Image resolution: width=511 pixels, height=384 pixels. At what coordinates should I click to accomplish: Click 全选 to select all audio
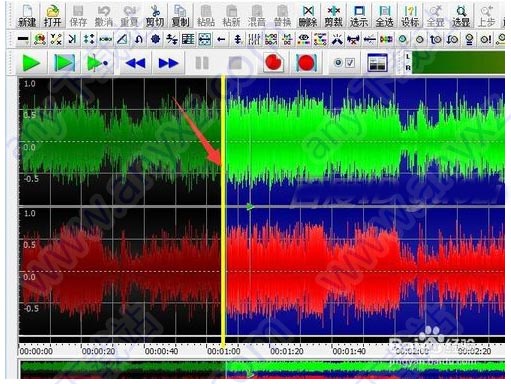(x=384, y=15)
